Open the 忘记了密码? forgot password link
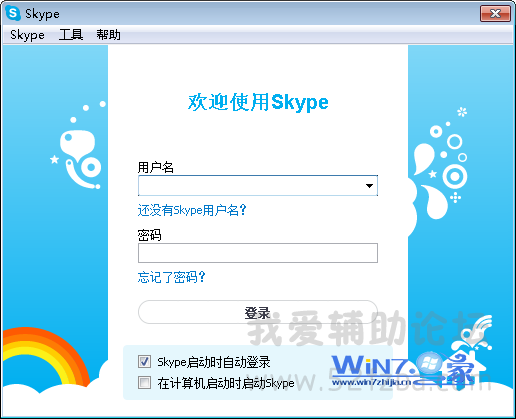 click(x=171, y=277)
